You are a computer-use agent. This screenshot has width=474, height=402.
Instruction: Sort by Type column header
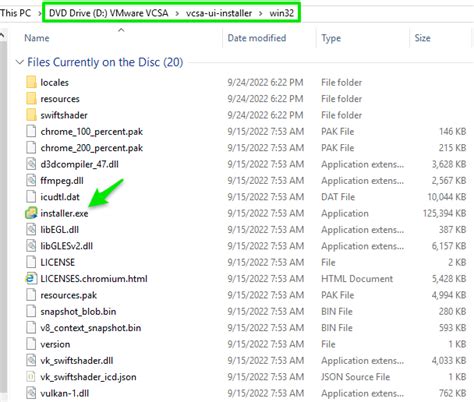[x=331, y=38]
